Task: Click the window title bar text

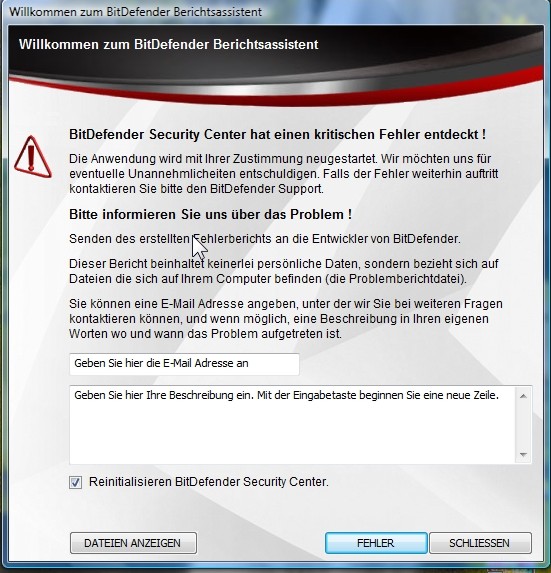Action: (x=135, y=12)
